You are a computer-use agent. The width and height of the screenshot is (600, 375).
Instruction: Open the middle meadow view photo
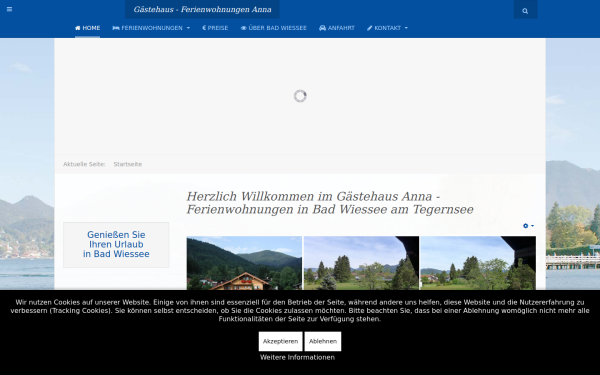tap(361, 263)
